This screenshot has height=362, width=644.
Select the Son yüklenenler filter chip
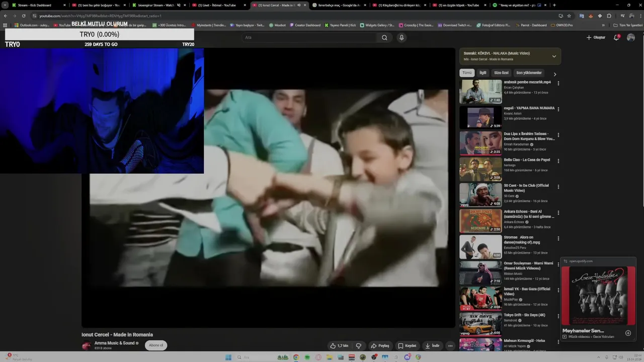(529, 73)
